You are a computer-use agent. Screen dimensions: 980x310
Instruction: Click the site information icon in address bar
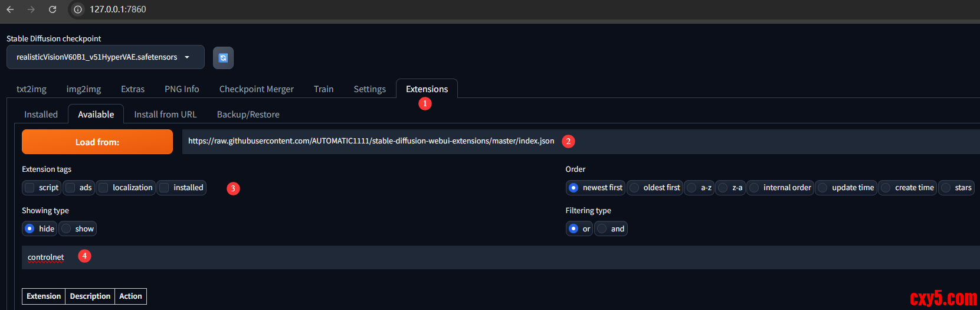pos(78,9)
